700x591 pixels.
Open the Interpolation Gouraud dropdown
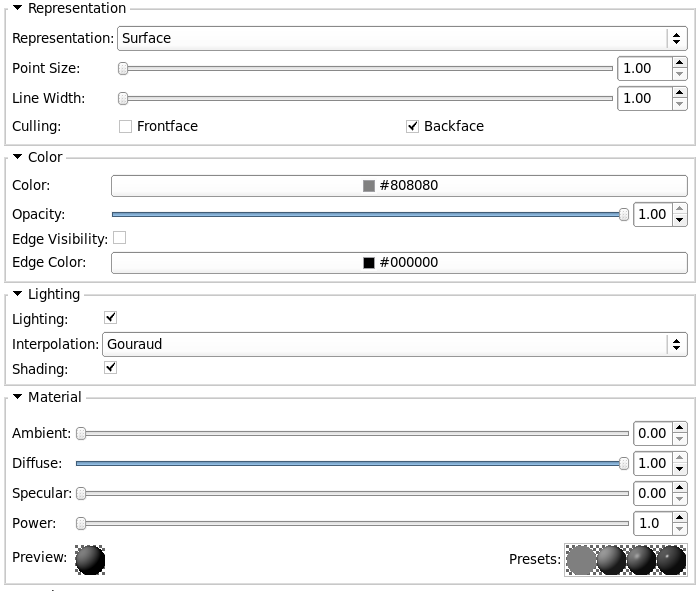[x=394, y=344]
